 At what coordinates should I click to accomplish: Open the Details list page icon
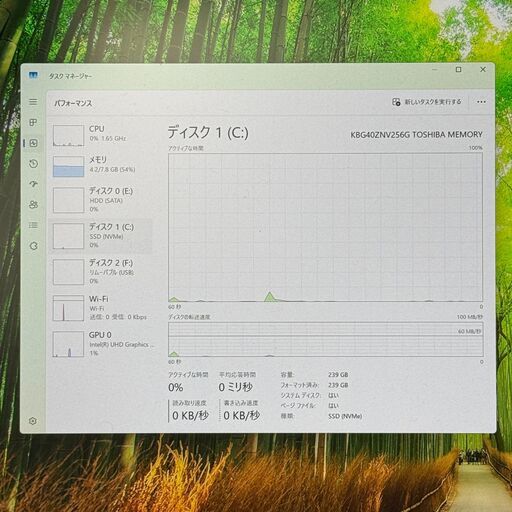[33, 225]
